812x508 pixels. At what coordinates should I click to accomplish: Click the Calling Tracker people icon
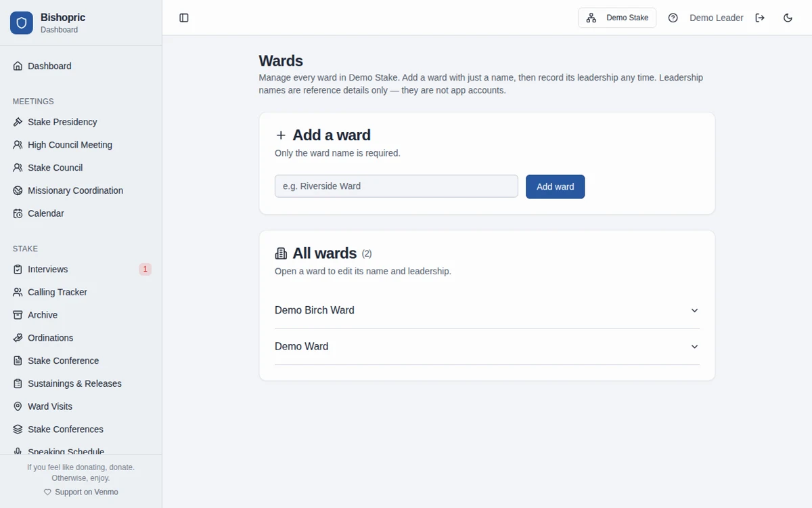(x=18, y=292)
